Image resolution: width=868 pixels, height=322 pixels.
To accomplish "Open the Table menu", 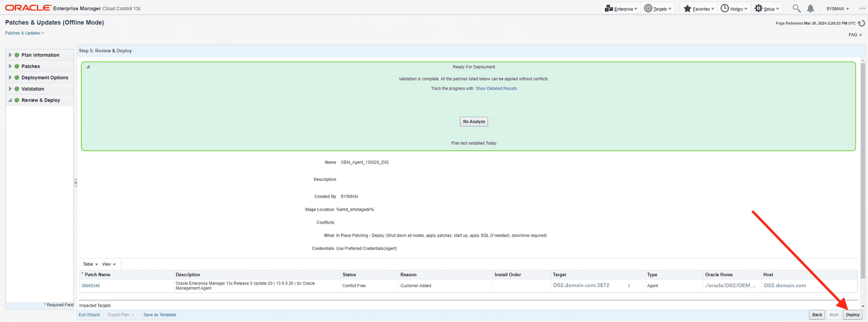I will click(90, 264).
